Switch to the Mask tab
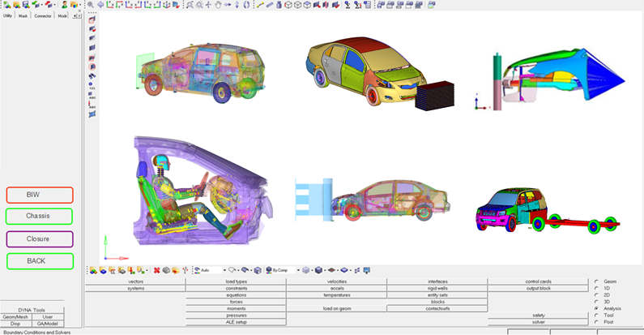This screenshot has width=644, height=335. pos(23,15)
